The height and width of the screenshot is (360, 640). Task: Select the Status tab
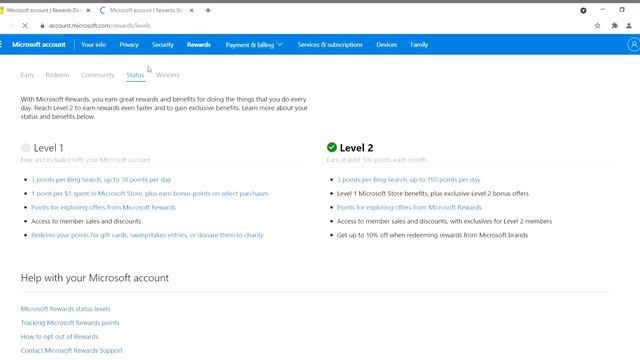click(135, 75)
